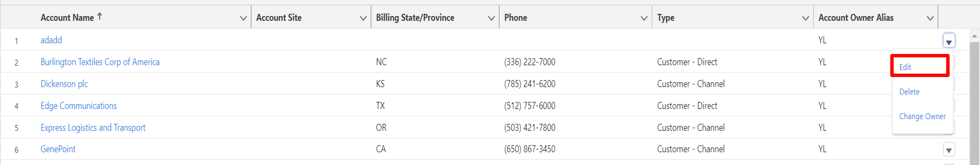Viewport: 980px width, 165px height.
Task: Select Delete in the row actions menu
Action: tap(909, 92)
